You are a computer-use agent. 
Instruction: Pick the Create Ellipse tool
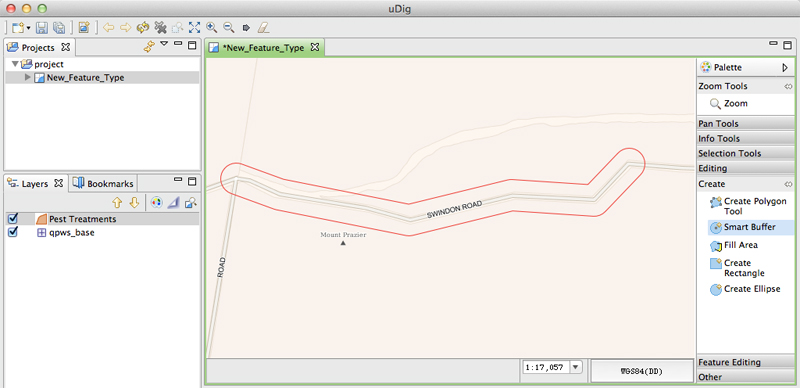pyautogui.click(x=745, y=289)
